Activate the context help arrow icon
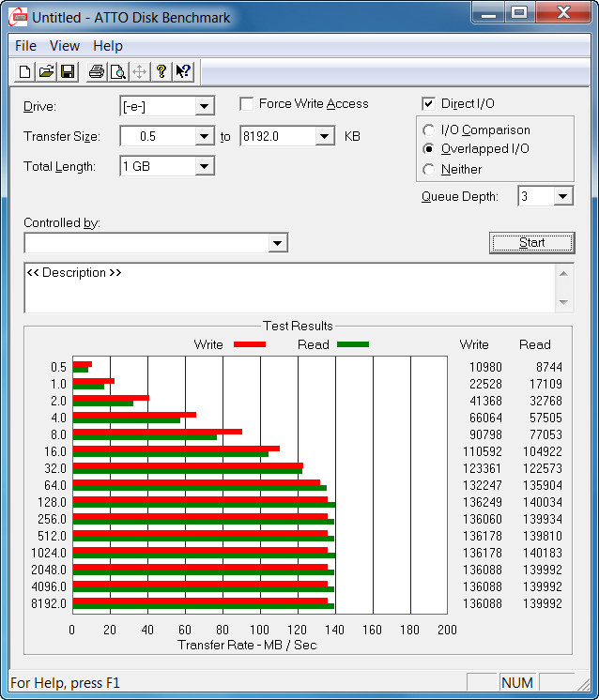 pyautogui.click(x=183, y=72)
